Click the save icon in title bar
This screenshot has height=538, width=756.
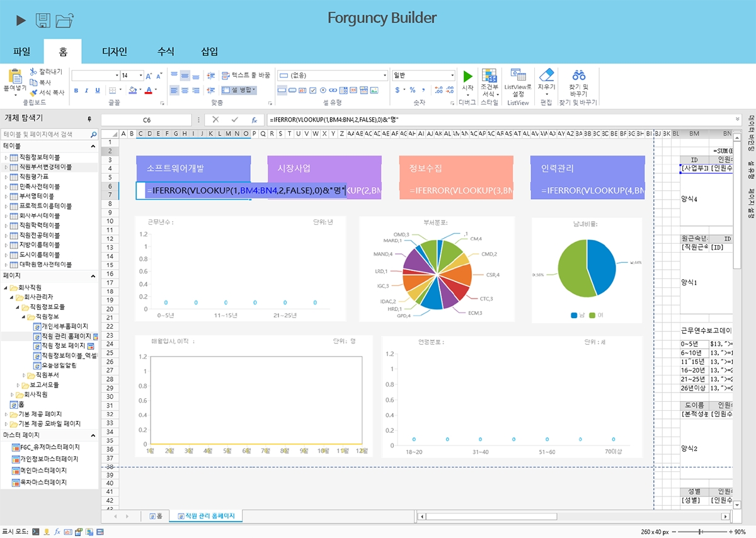(x=43, y=21)
